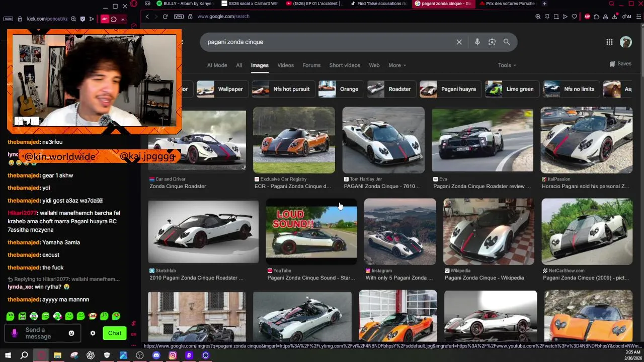
Task: Reload the Google search page
Action: click(165, 17)
